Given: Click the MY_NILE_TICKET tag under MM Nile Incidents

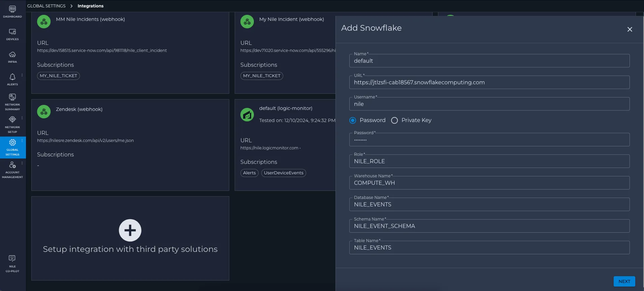Looking at the screenshot, I should [58, 76].
